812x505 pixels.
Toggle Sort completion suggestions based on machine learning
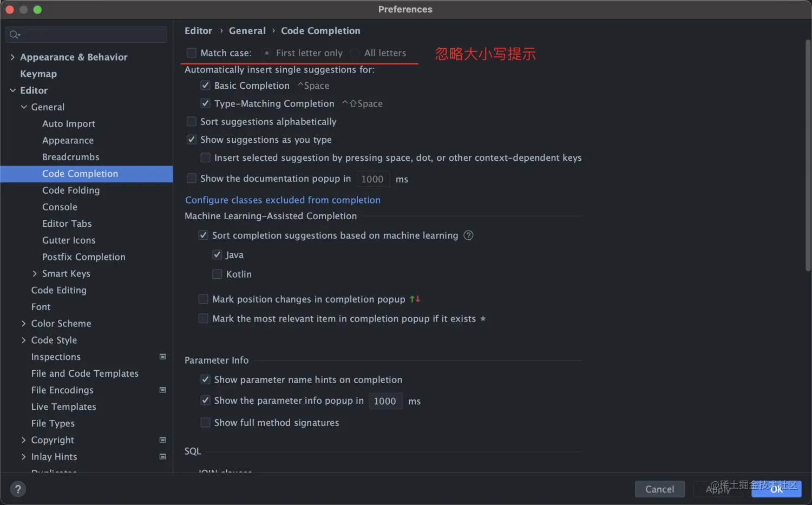point(204,235)
